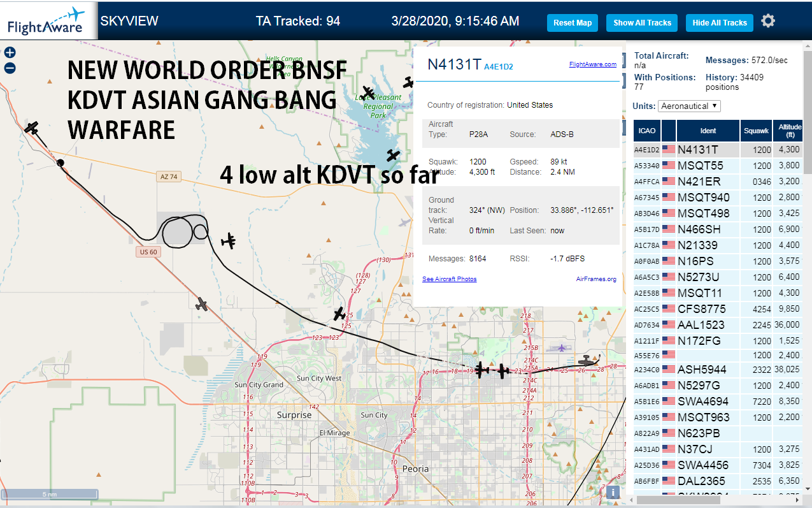Select the CFS8775 aircraft row
Viewport: 812px width, 508px height.
coord(718,309)
